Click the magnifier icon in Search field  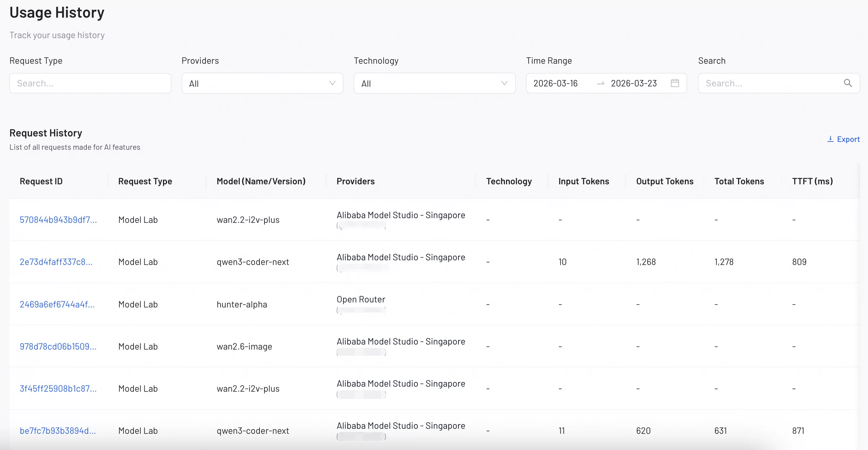[848, 83]
